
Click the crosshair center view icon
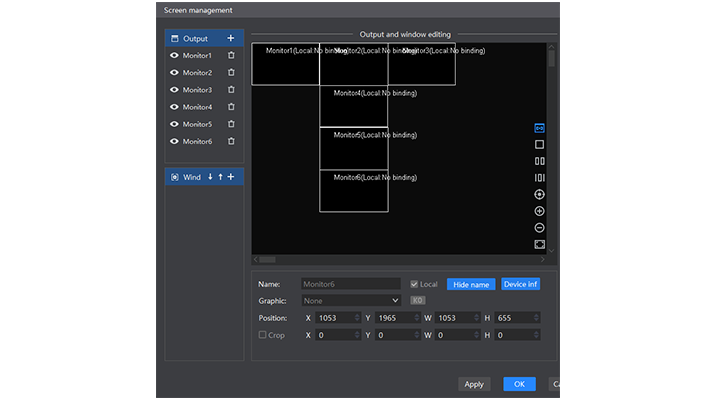coord(539,194)
